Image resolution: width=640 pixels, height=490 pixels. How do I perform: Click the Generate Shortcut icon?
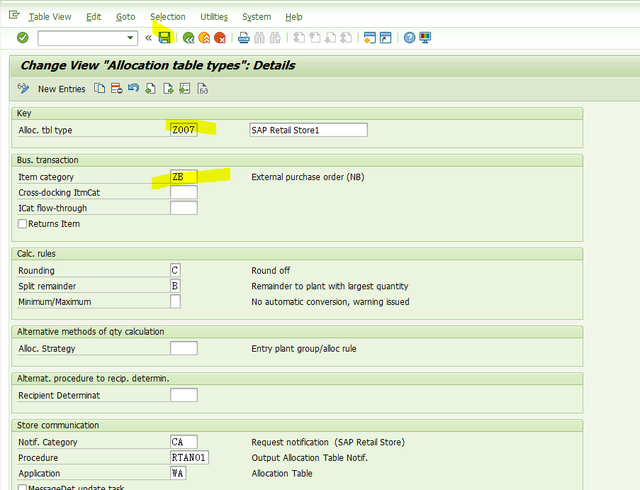pyautogui.click(x=385, y=38)
